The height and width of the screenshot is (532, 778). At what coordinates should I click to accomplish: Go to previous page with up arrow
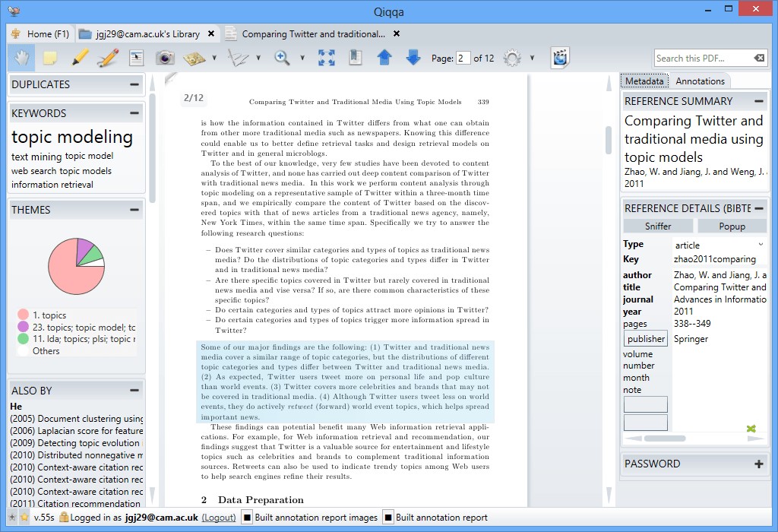[384, 58]
